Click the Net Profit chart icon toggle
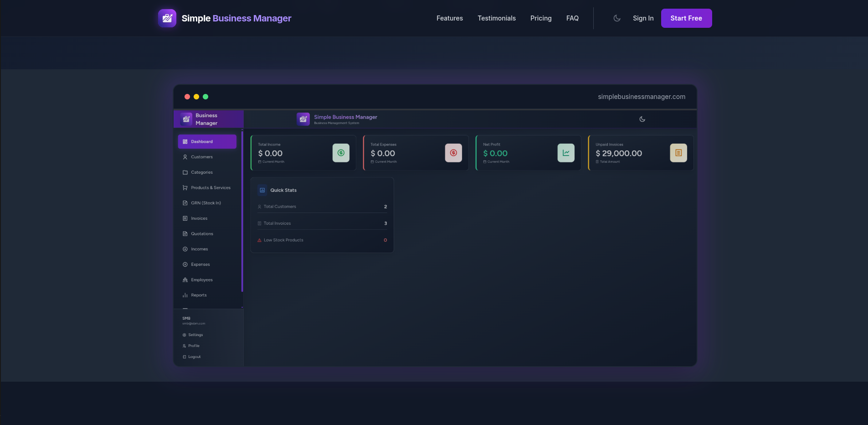Viewport: 868px width, 425px height. 565,153
